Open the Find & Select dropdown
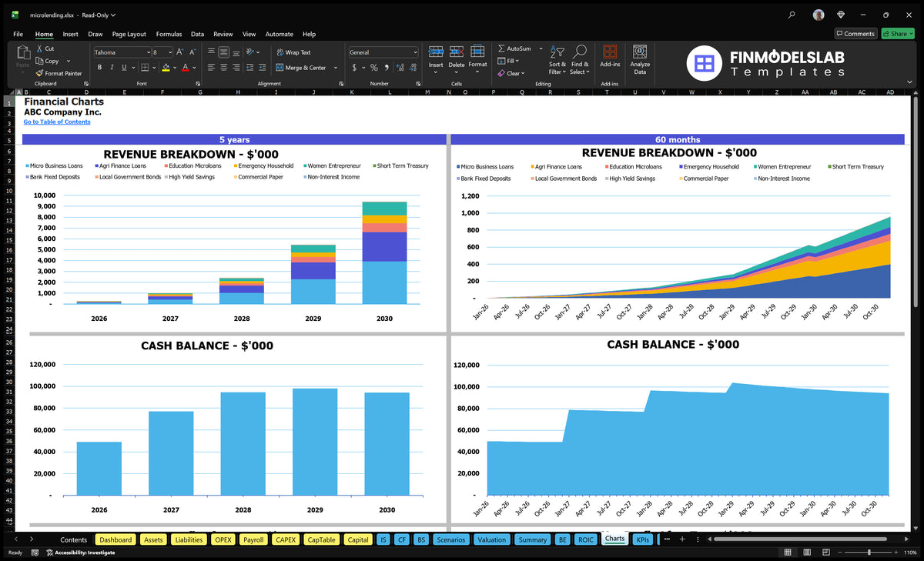This screenshot has height=561, width=924. (580, 60)
